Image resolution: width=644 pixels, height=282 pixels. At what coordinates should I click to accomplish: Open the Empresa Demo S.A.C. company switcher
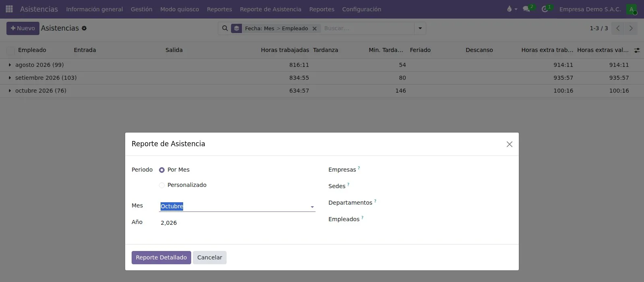pyautogui.click(x=590, y=9)
